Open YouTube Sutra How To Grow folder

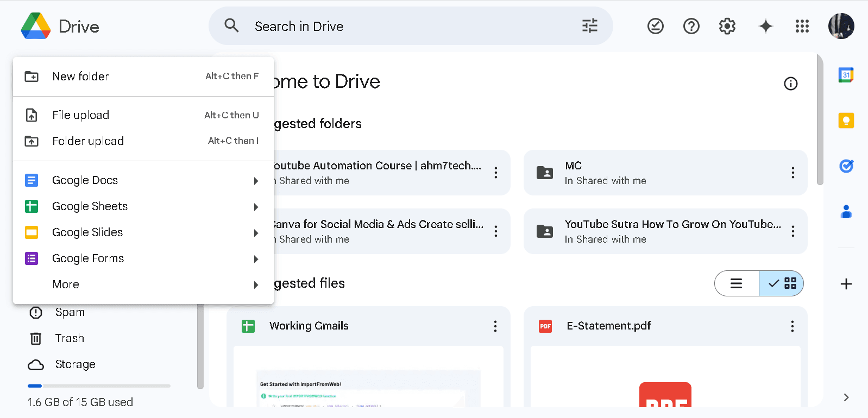pyautogui.click(x=665, y=231)
